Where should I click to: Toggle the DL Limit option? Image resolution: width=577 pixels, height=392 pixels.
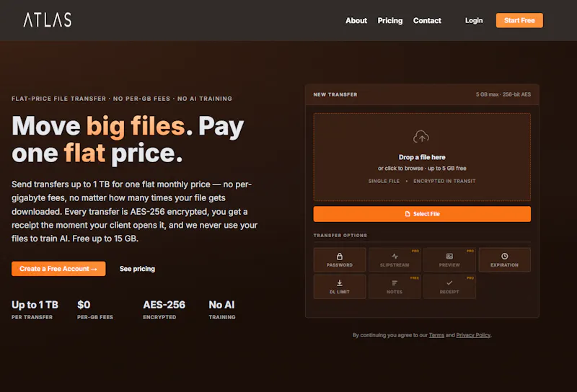[x=340, y=287]
